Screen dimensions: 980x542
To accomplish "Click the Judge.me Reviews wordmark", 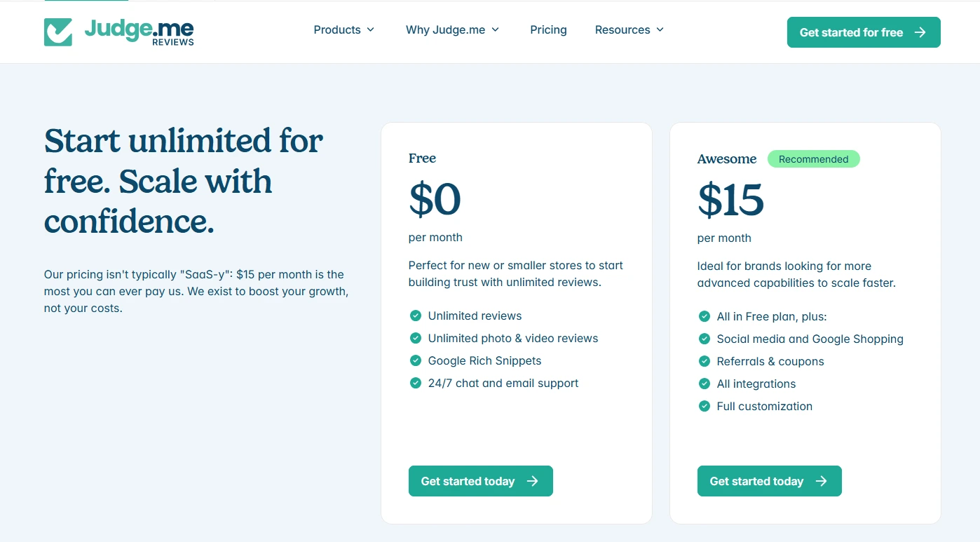I will click(x=139, y=32).
